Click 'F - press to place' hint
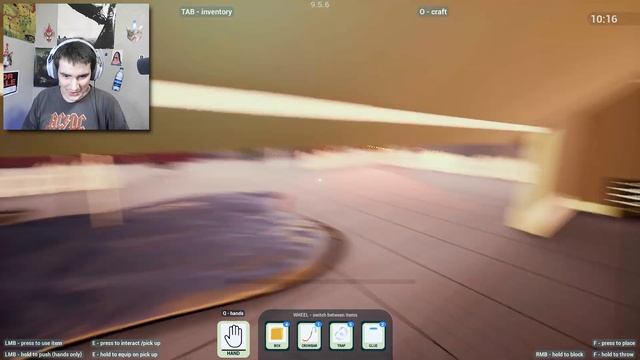Image resolution: width=640 pixels, height=360 pixels. tap(614, 343)
